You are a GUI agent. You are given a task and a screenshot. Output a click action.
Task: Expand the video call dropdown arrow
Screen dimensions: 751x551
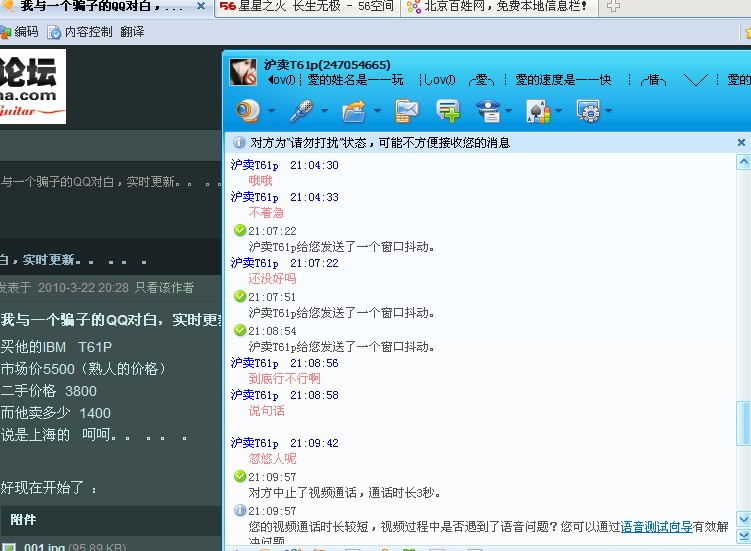(271, 111)
